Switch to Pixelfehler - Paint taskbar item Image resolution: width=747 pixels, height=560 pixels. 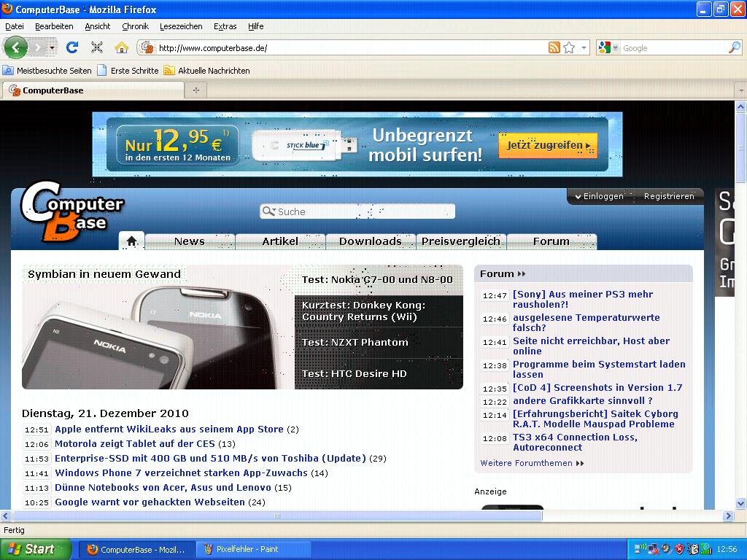click(252, 549)
